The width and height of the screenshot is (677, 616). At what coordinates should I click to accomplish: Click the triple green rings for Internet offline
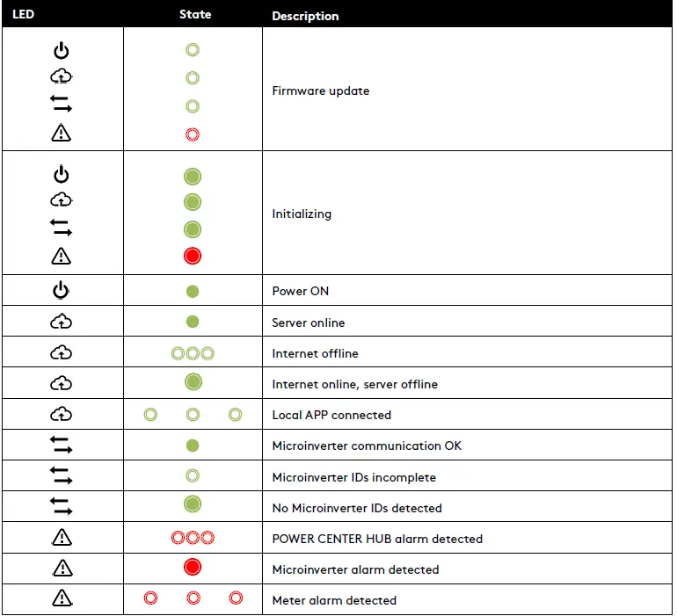pyautogui.click(x=193, y=353)
